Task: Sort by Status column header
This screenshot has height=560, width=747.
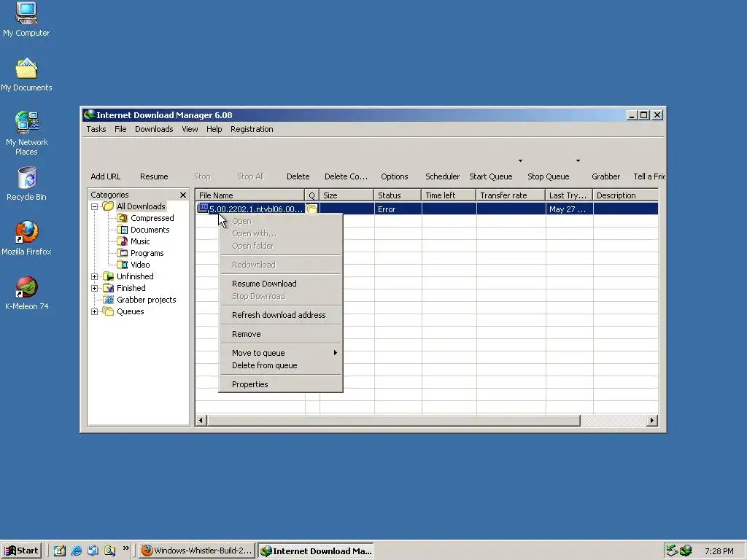Action: (x=398, y=195)
